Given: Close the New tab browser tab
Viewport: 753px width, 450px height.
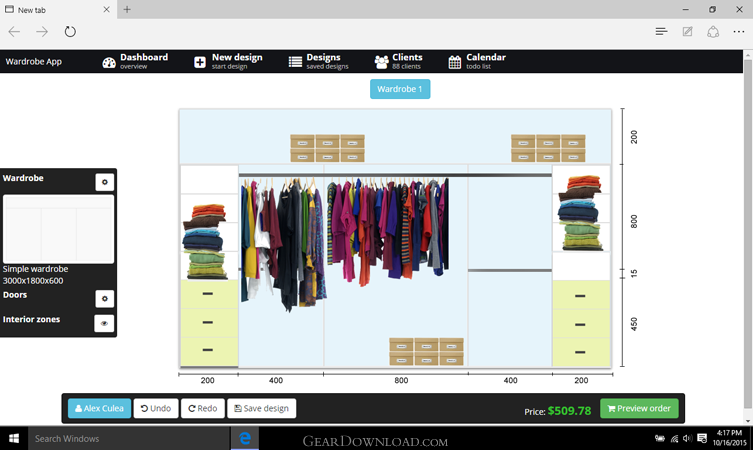Looking at the screenshot, I should pos(107,9).
